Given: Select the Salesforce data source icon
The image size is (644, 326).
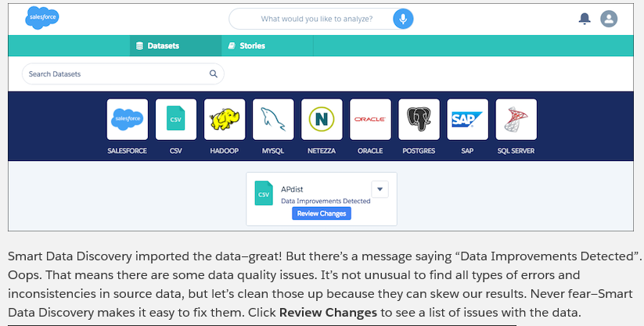Looking at the screenshot, I should point(127,120).
